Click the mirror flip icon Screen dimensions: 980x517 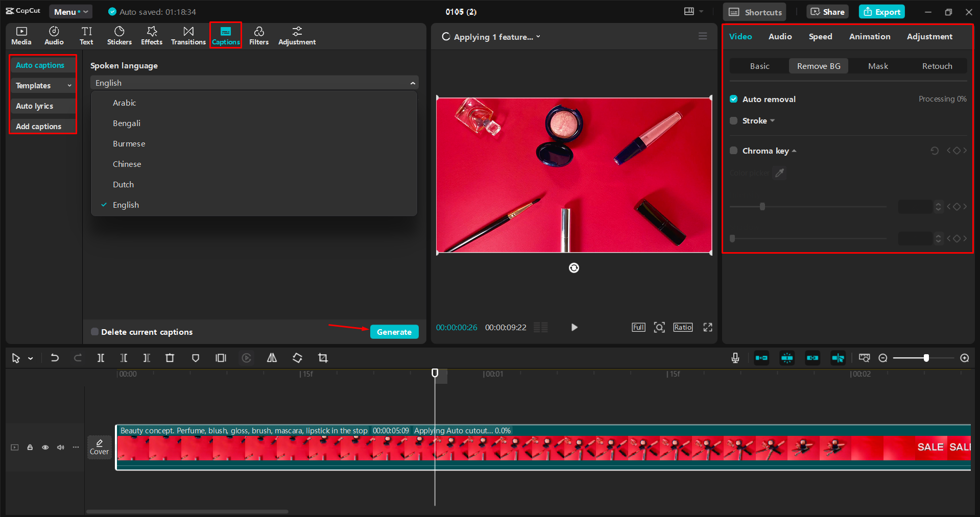coord(272,358)
